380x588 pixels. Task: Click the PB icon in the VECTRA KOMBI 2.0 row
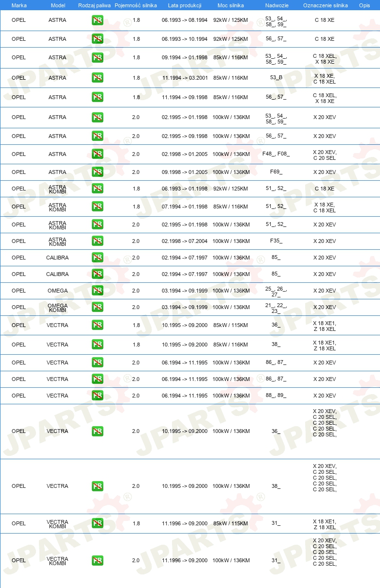click(98, 560)
